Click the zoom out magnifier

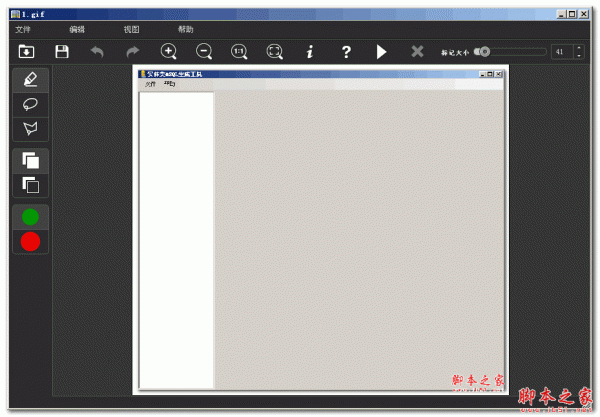(x=204, y=51)
